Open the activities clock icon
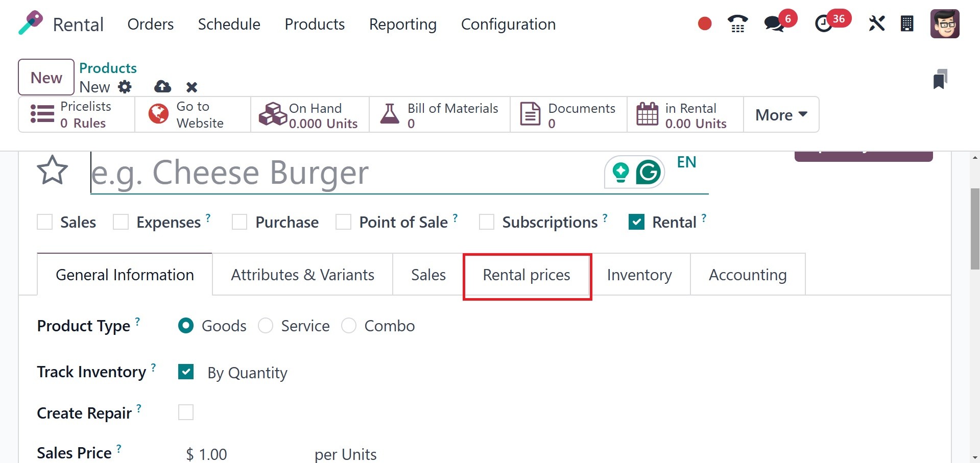The width and height of the screenshot is (980, 463). click(823, 24)
